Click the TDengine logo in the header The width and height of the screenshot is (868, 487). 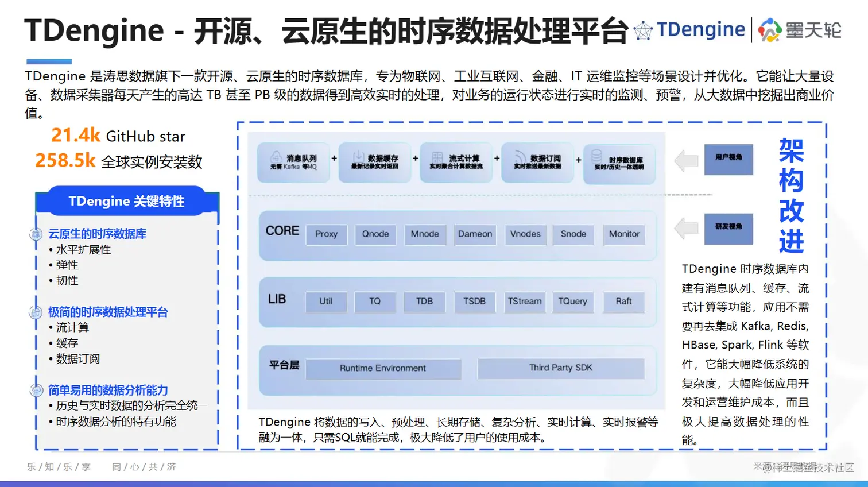[689, 29]
